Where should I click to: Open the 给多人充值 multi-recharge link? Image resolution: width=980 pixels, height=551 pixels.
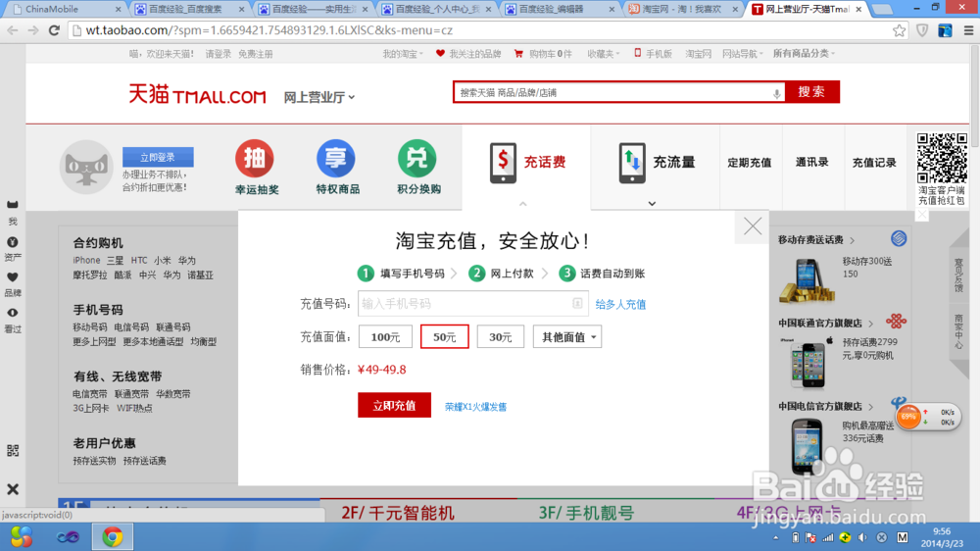620,305
